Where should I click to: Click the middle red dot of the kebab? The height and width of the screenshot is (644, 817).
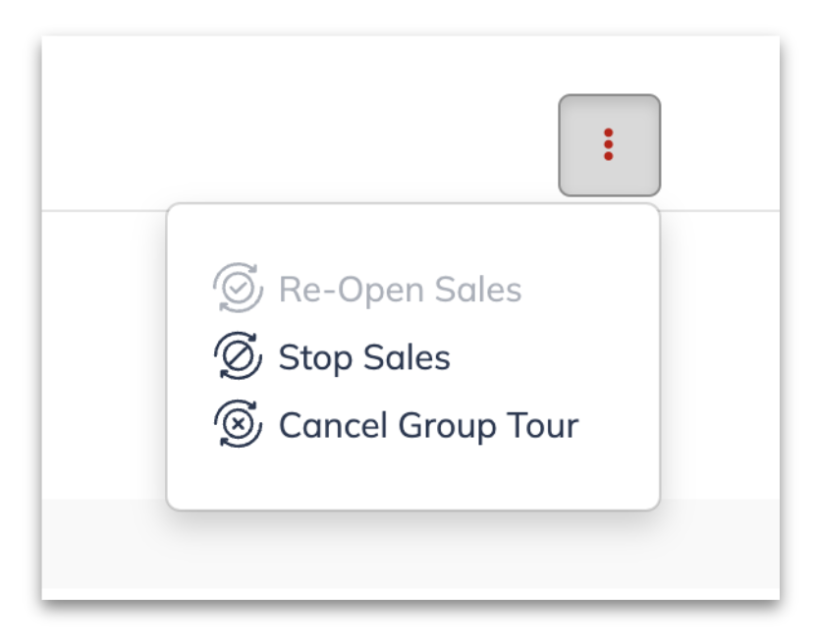point(608,144)
